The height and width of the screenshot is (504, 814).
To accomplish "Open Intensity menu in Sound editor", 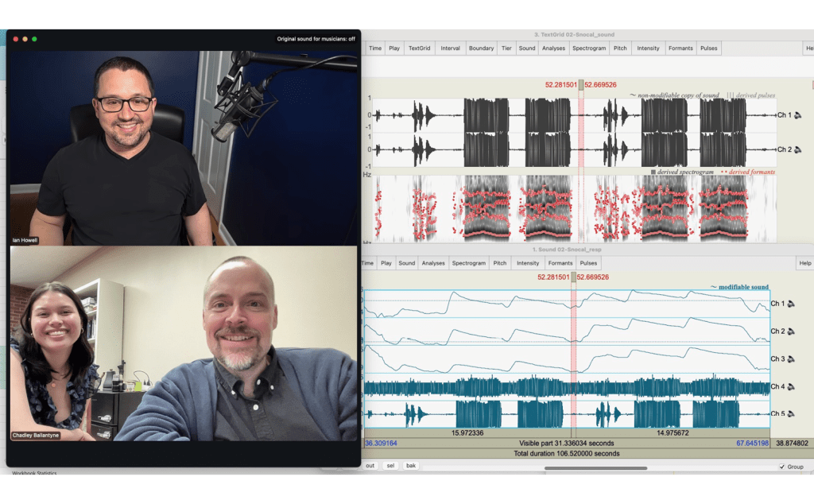I will click(x=528, y=263).
